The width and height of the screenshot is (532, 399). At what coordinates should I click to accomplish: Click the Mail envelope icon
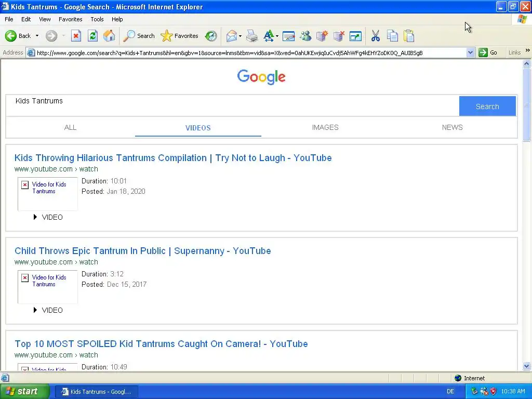(232, 36)
